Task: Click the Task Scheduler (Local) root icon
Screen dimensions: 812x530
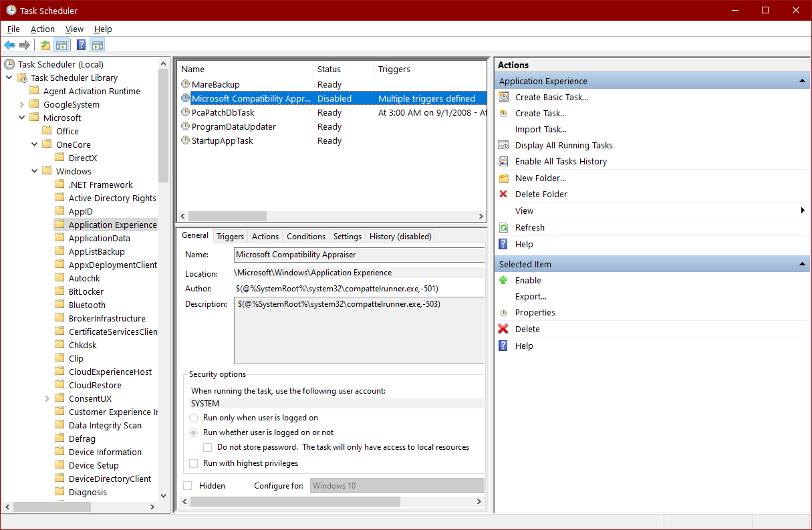Action: pos(9,64)
